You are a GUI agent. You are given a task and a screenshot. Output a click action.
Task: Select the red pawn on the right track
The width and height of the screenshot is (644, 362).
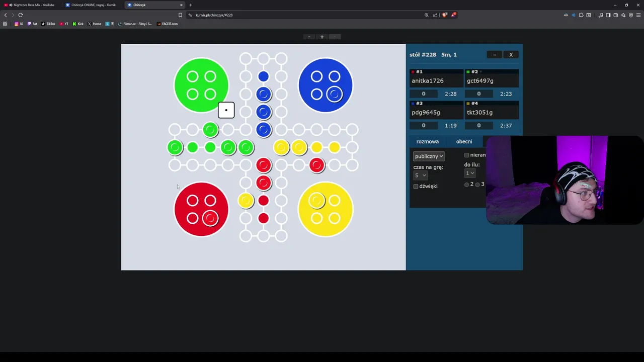pos(316,165)
